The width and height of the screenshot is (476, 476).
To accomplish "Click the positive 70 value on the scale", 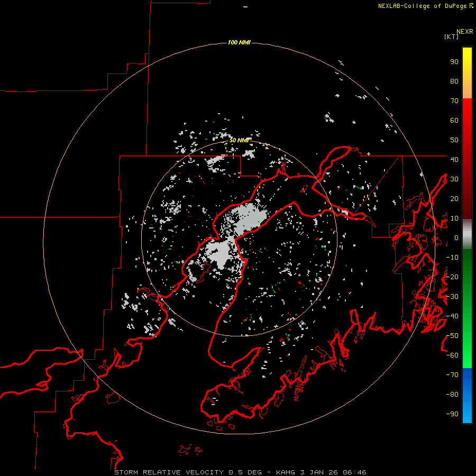I will [454, 101].
